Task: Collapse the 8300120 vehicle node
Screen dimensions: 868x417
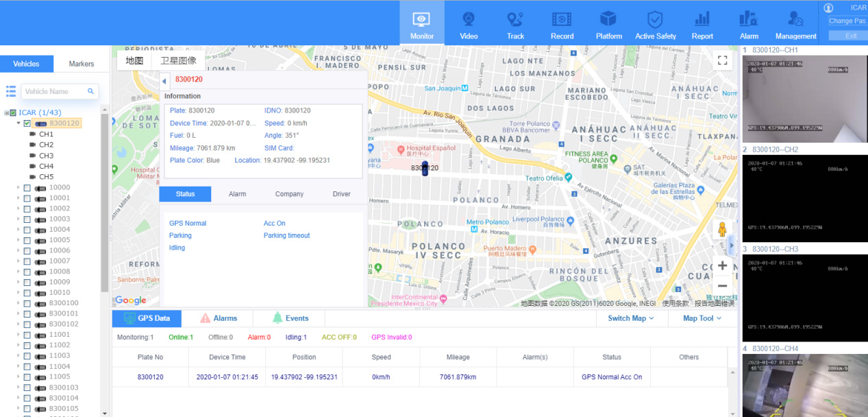Action: coord(18,123)
